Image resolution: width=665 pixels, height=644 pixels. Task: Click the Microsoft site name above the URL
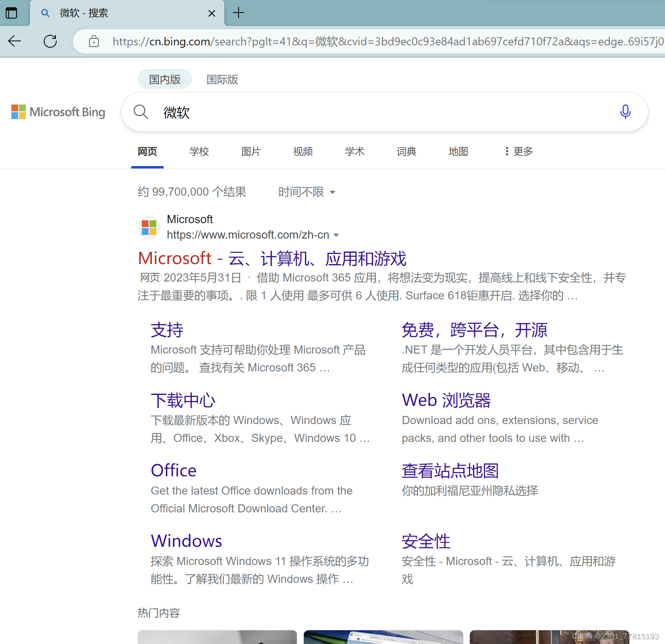pos(190,220)
